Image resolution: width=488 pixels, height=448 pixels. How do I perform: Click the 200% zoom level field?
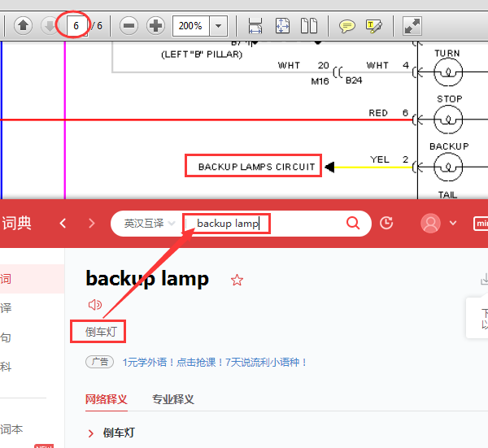tap(191, 26)
